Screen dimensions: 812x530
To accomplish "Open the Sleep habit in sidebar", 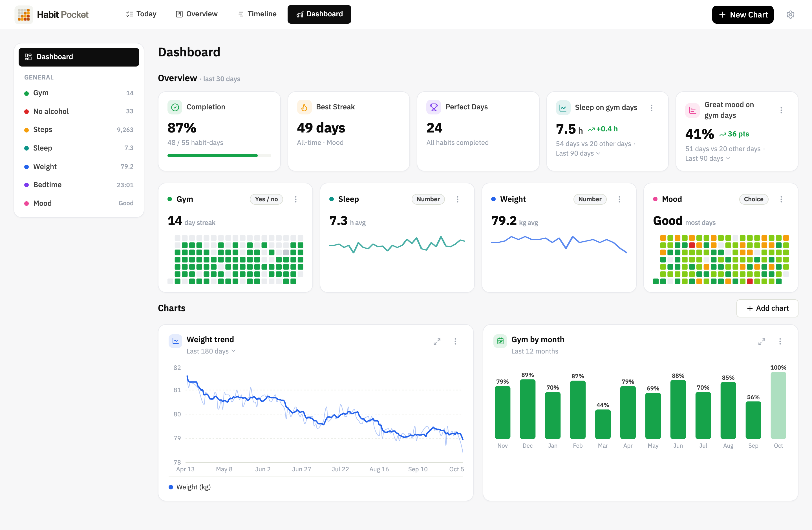I will 79,148.
